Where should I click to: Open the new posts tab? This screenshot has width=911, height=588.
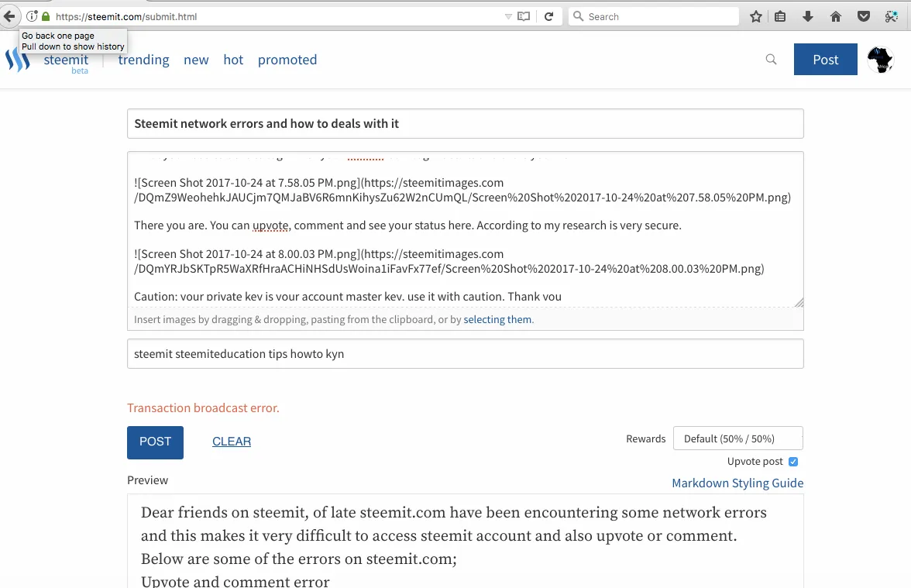[x=196, y=60]
